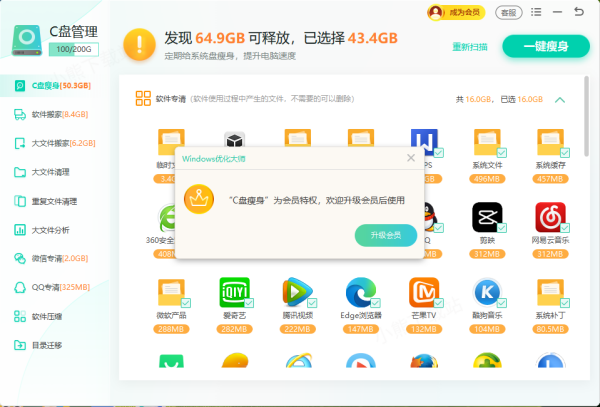Click the 288MB size badge
The width and height of the screenshot is (600, 407).
171,329
